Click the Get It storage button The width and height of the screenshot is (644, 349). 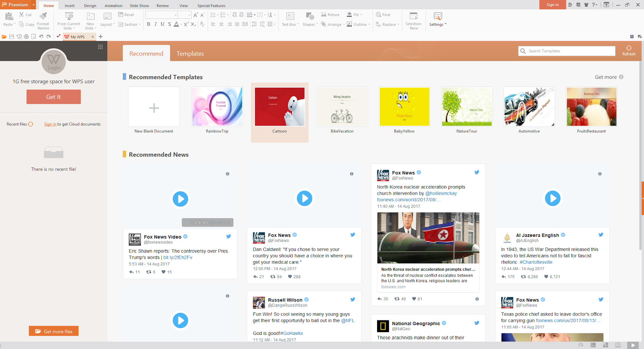click(54, 97)
